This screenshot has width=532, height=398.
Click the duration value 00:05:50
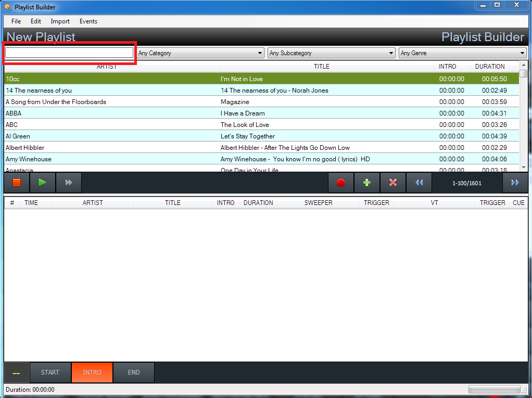coord(495,79)
